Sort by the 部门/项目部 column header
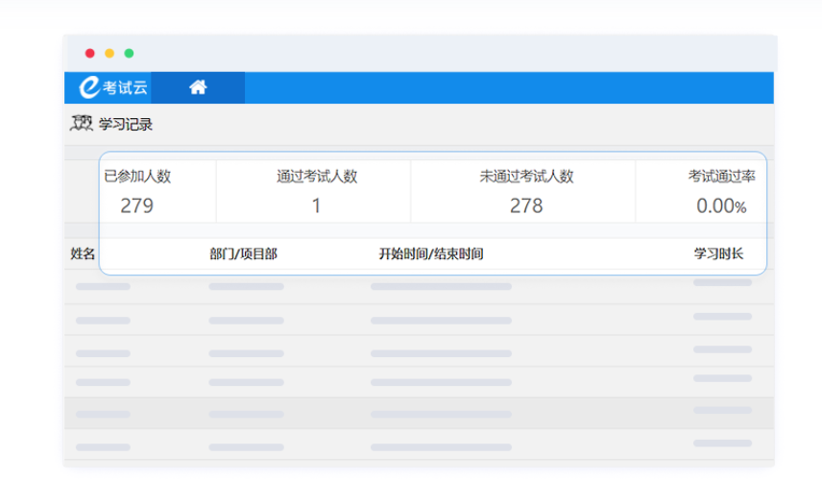Screen dimensions: 822x504 [x=244, y=254]
